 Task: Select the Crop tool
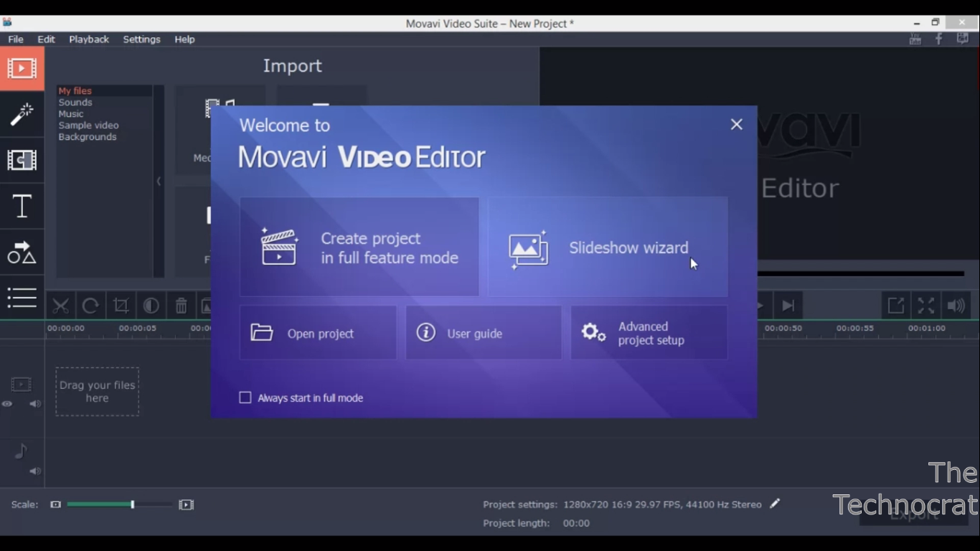coord(121,305)
